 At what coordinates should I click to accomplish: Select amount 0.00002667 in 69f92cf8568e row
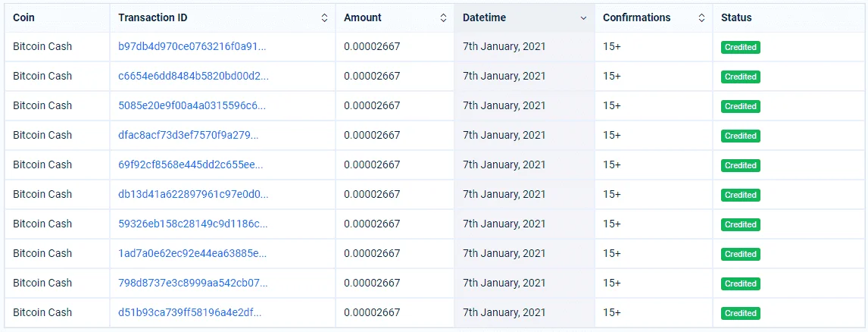[x=372, y=164]
